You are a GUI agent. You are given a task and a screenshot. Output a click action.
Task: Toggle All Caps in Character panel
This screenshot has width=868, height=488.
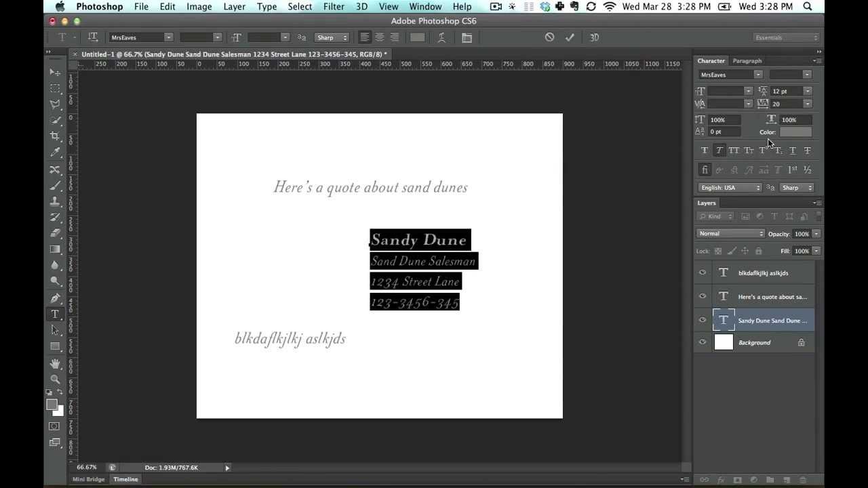734,150
